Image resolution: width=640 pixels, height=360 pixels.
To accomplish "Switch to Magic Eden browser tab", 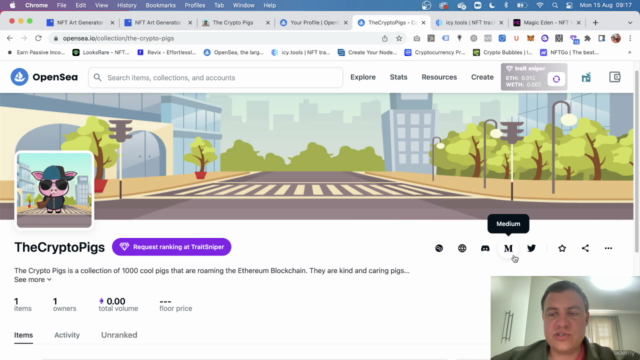I will 546,22.
